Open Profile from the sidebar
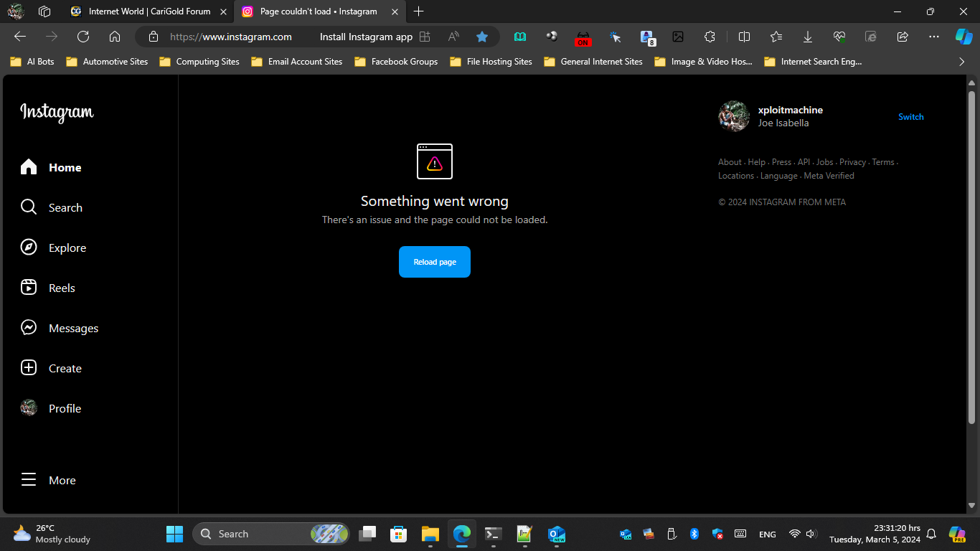Screen dimensions: 980x551 (51, 408)
